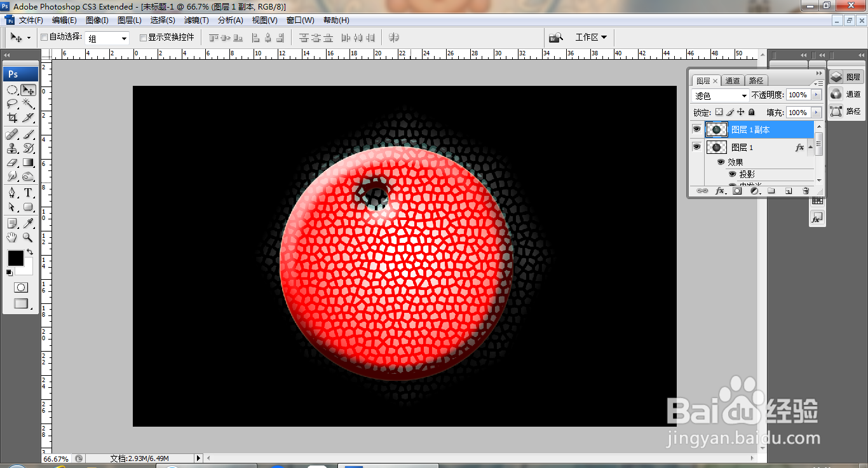
Task: Select the Clone Stamp tool
Action: 12,148
